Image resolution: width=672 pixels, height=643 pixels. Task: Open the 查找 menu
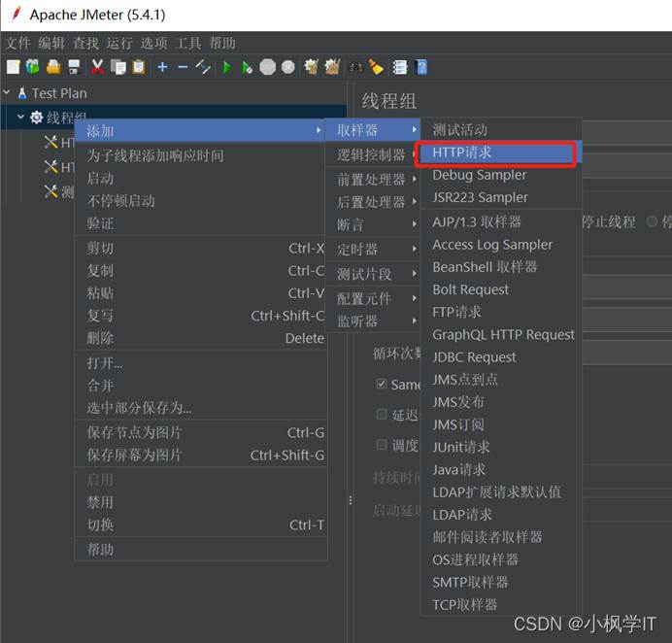(85, 44)
